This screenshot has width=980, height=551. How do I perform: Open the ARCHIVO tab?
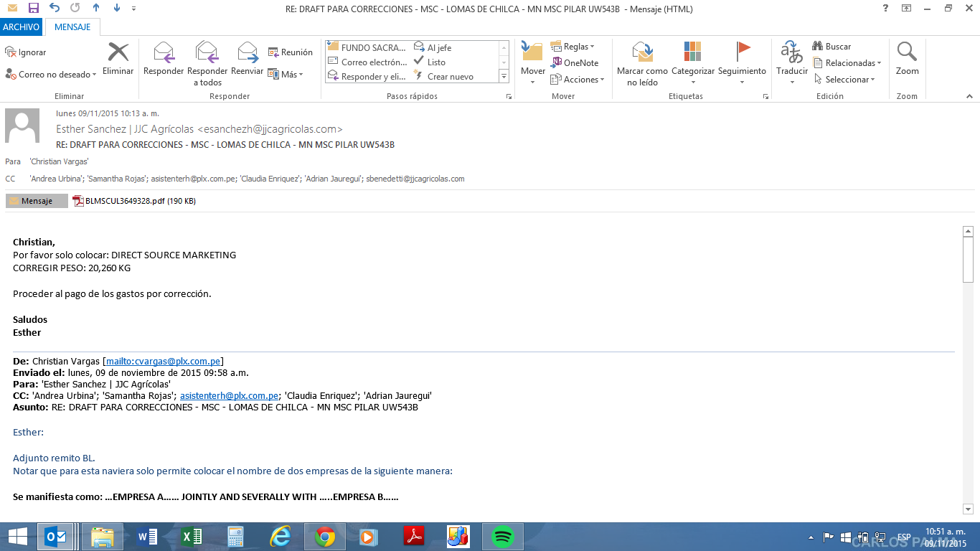tap(22, 27)
